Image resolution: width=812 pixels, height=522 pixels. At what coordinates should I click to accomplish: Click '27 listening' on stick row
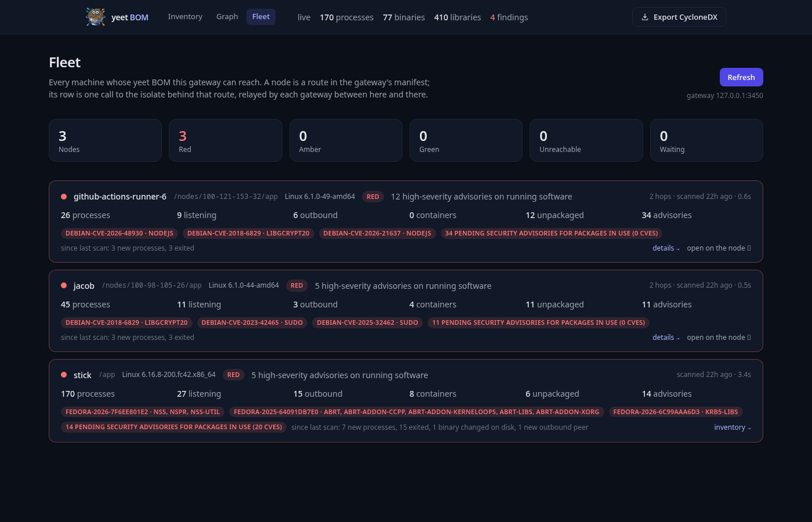pyautogui.click(x=199, y=394)
